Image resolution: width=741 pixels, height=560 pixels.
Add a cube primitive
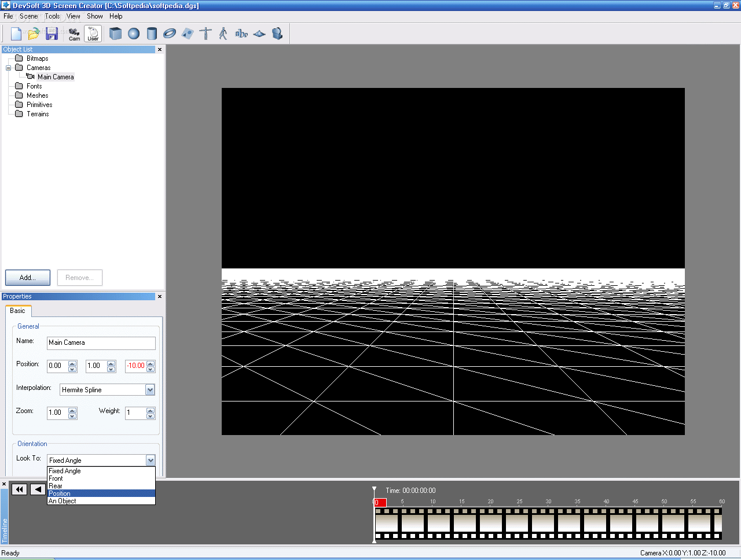(x=116, y=34)
